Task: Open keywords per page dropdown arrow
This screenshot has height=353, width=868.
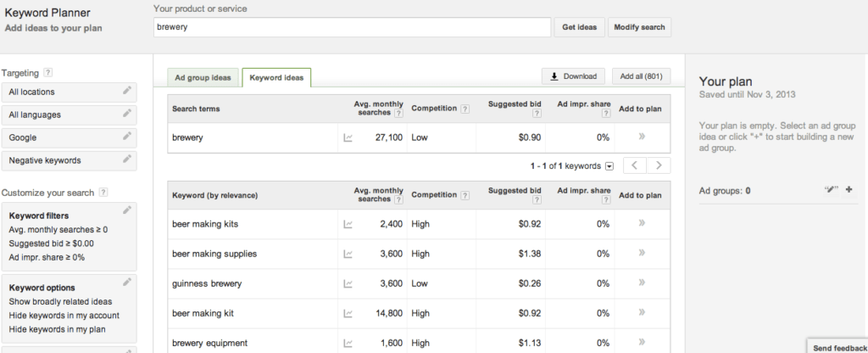Action: pos(609,165)
